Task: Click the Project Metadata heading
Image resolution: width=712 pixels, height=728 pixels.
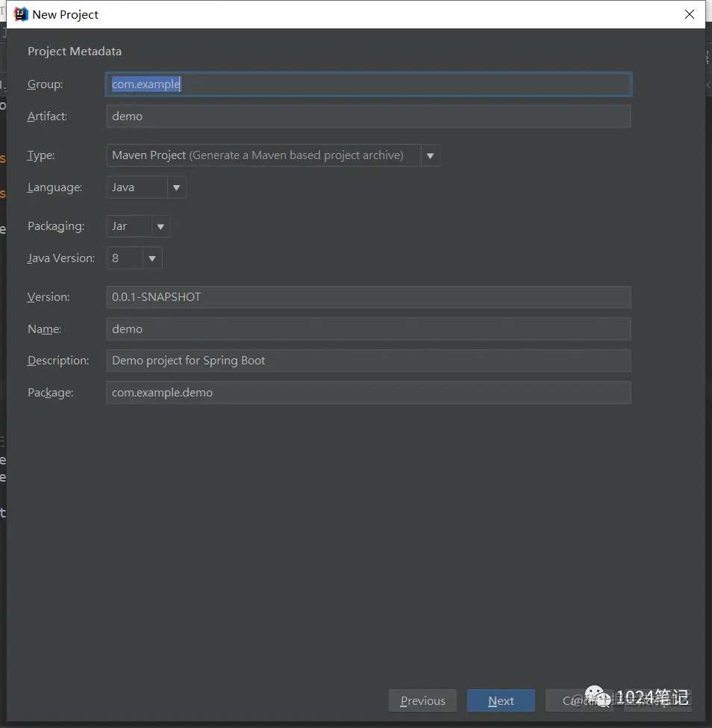Action: [x=75, y=51]
